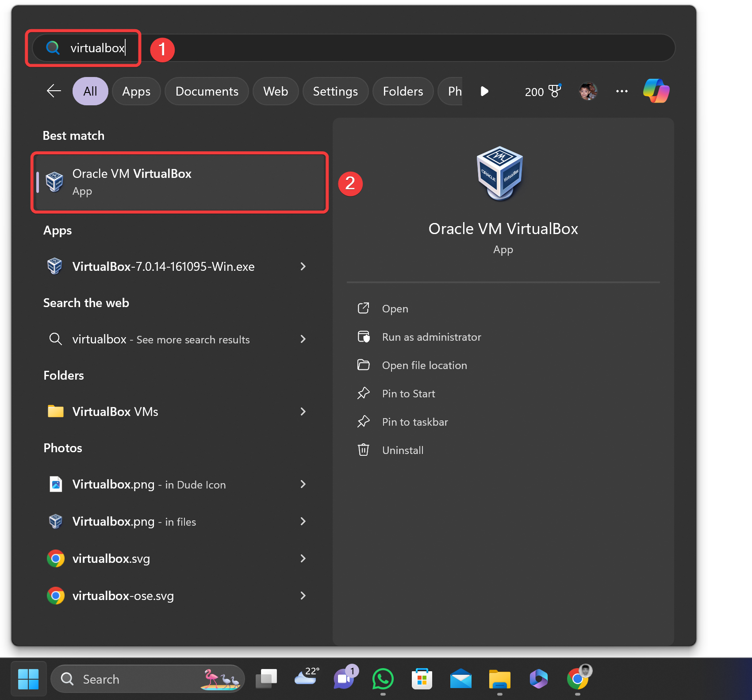Screen dimensions: 752x700
Task: Open Teams chat in taskbar
Action: pyautogui.click(x=345, y=678)
